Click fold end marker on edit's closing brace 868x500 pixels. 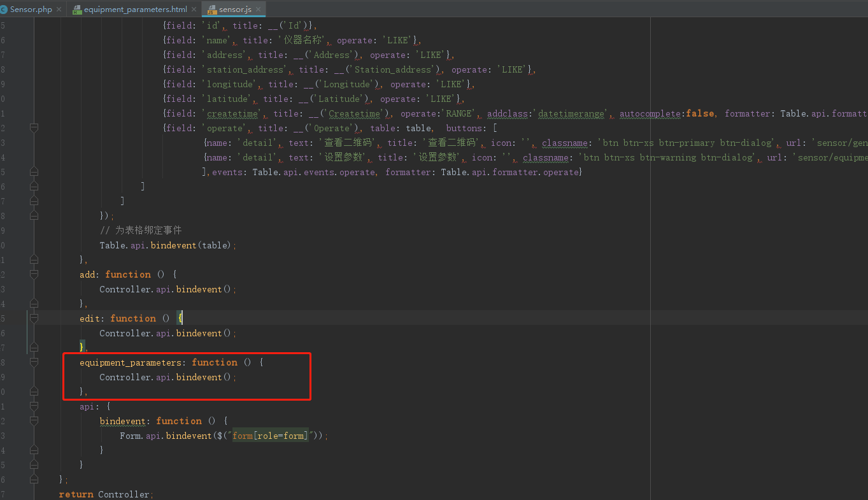coord(34,348)
